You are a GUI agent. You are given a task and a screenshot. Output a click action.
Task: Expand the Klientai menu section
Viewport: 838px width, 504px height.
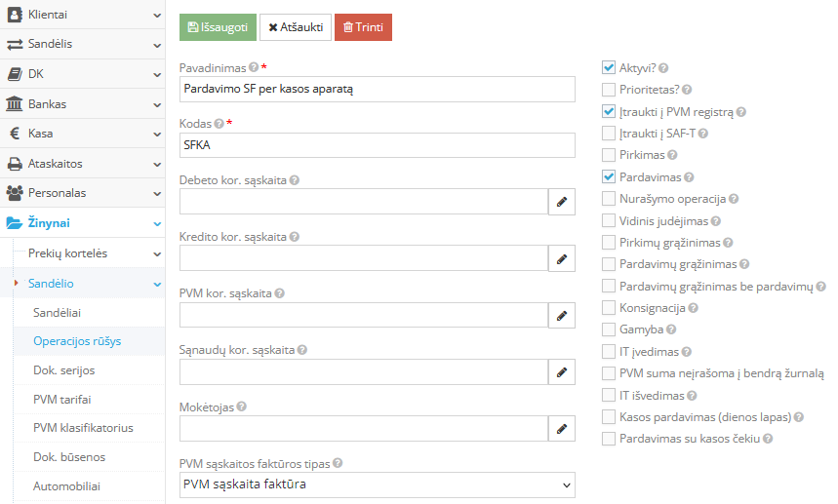point(83,15)
